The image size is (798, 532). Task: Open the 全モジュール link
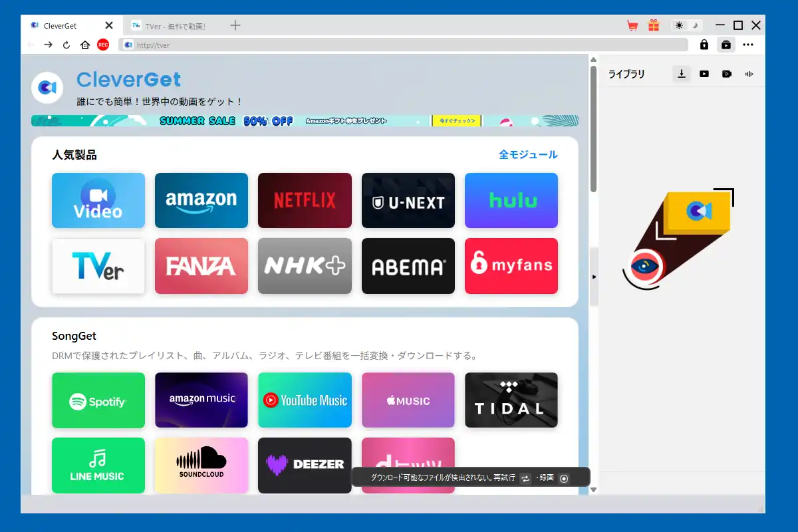528,154
